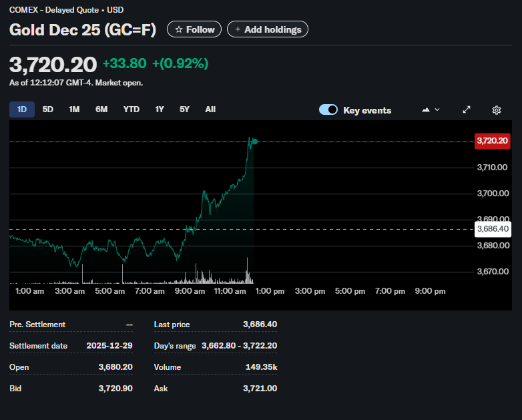Open chart type dropdown (mountain icon)
This screenshot has width=522, height=420.
pyautogui.click(x=431, y=110)
